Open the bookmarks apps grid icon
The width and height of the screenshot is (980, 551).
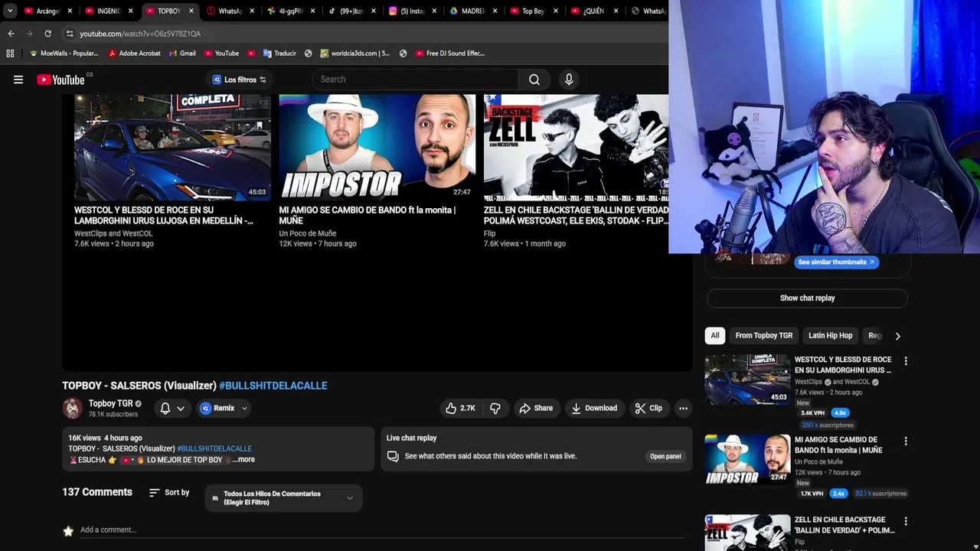click(10, 54)
